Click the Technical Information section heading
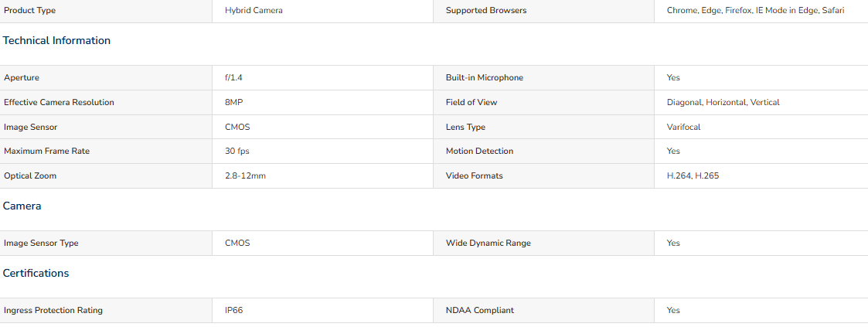Viewport: 868px width, 327px height. tap(56, 40)
